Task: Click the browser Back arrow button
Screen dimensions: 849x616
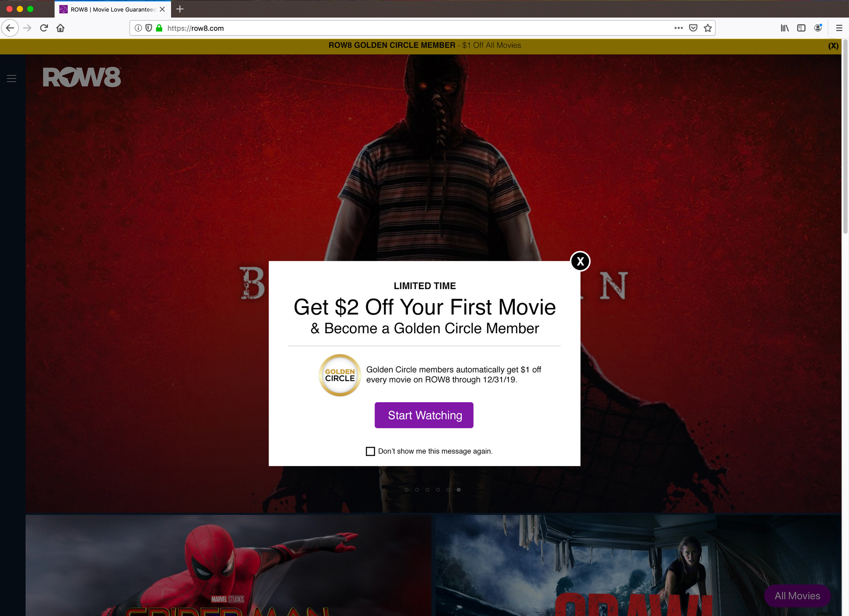Action: (x=10, y=28)
